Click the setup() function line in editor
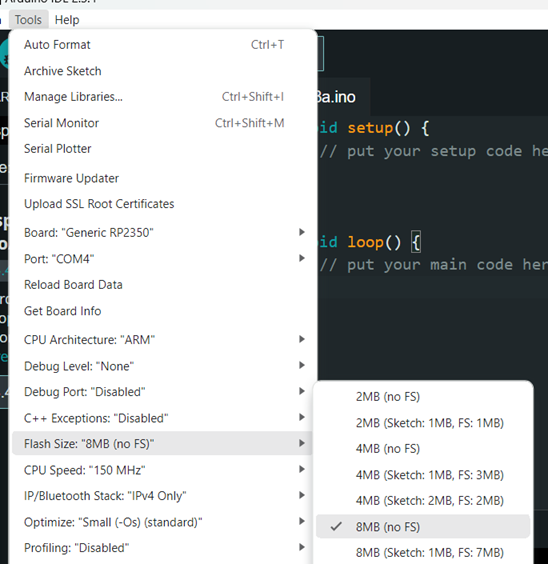 tap(374, 128)
